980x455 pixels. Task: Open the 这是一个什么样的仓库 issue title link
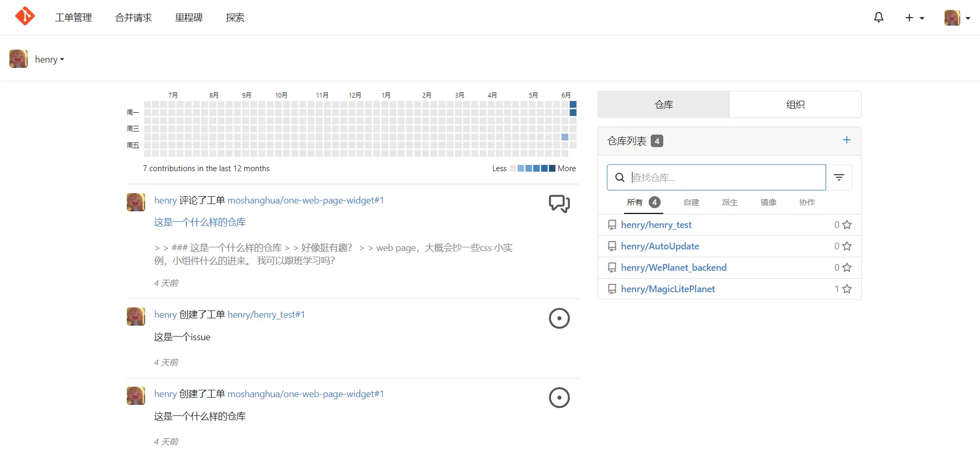point(200,222)
